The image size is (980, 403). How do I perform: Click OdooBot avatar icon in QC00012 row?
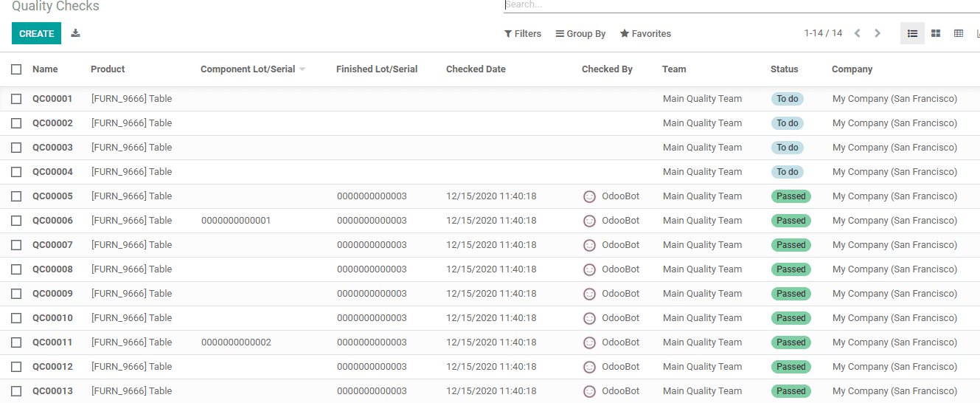tap(589, 368)
